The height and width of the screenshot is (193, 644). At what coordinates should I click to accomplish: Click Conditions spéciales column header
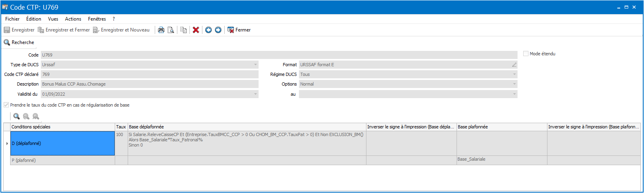(63, 127)
